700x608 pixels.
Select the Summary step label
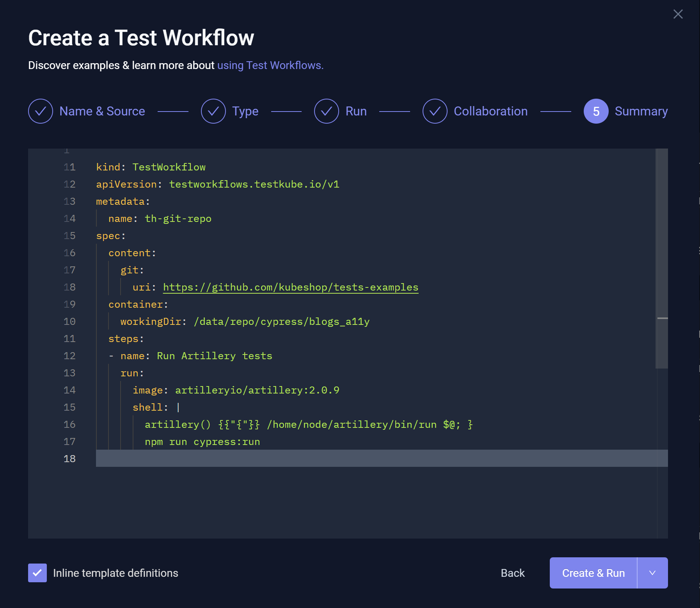click(641, 111)
